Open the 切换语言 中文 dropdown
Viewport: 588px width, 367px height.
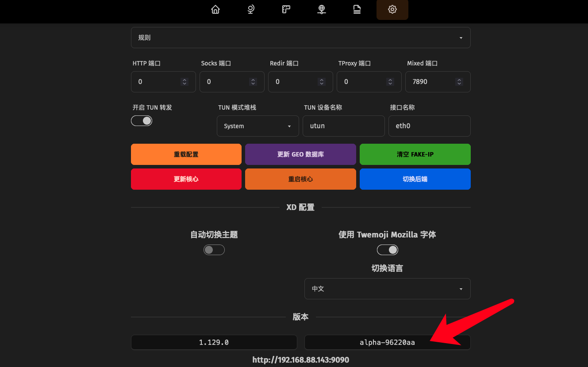click(388, 289)
